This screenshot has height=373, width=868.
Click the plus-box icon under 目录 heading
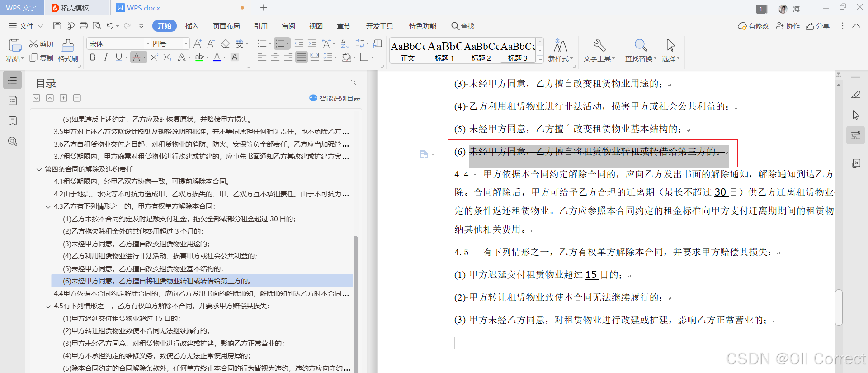(x=64, y=98)
